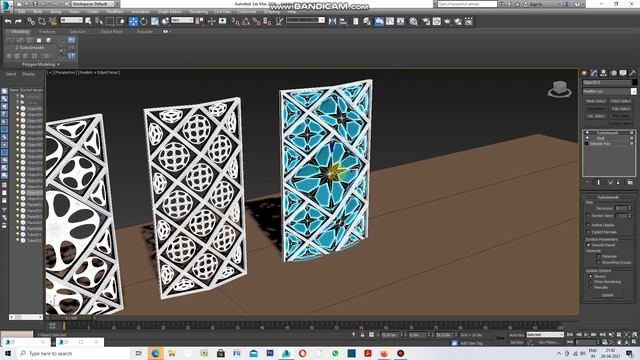Viewport: 640px width, 360px height.
Task: Click the Undo arrow in main toolbar
Action: 8,21
